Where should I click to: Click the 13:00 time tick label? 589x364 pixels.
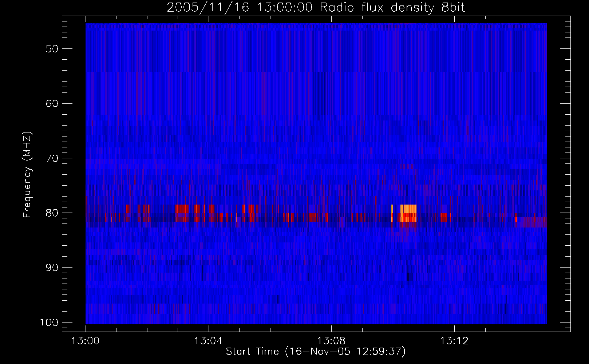click(x=86, y=341)
